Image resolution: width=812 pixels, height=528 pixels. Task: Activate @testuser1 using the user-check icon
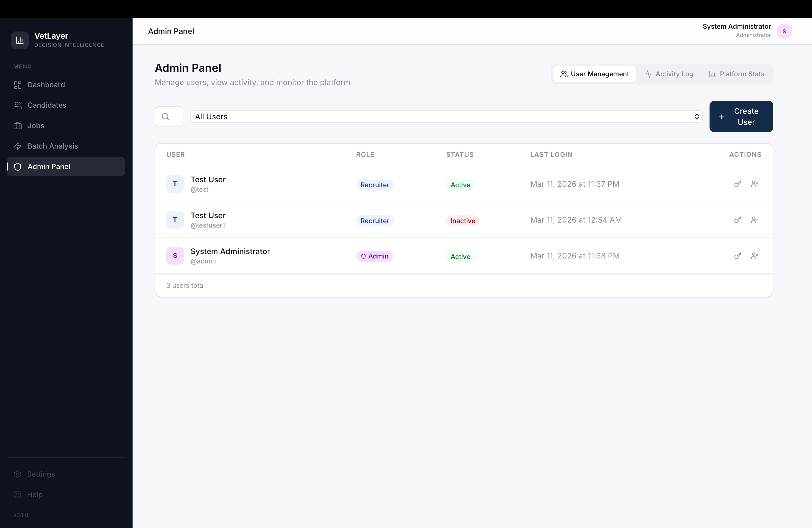(x=754, y=220)
